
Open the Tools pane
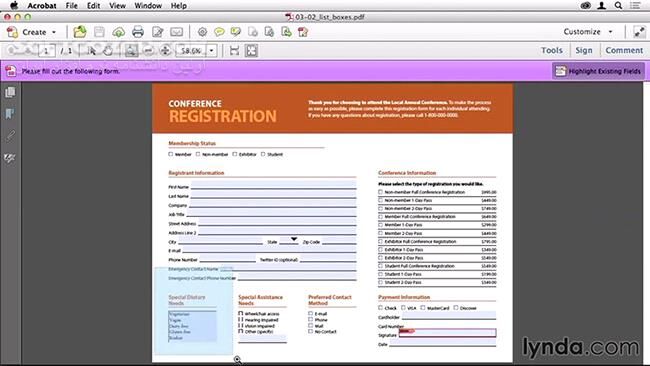click(552, 50)
